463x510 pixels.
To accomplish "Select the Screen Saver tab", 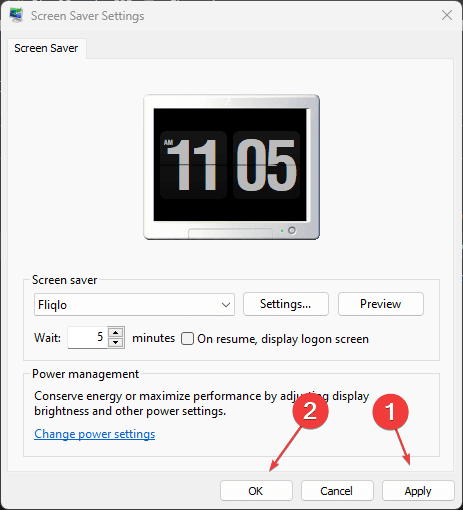I will [46, 48].
